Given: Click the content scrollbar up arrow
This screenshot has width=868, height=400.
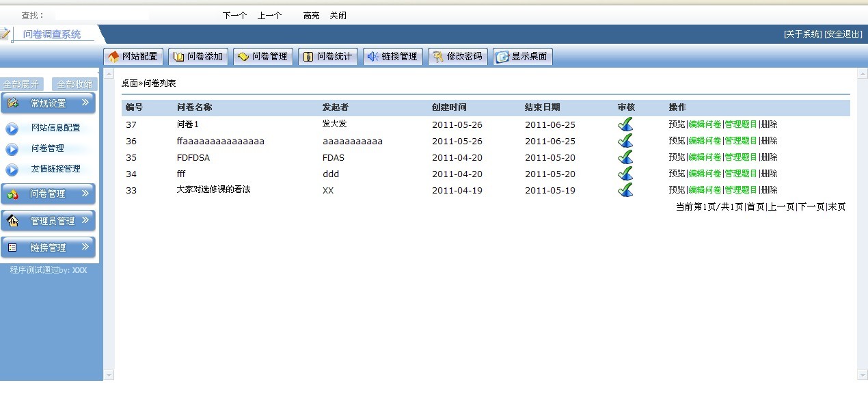Looking at the screenshot, I should pyautogui.click(x=109, y=73).
